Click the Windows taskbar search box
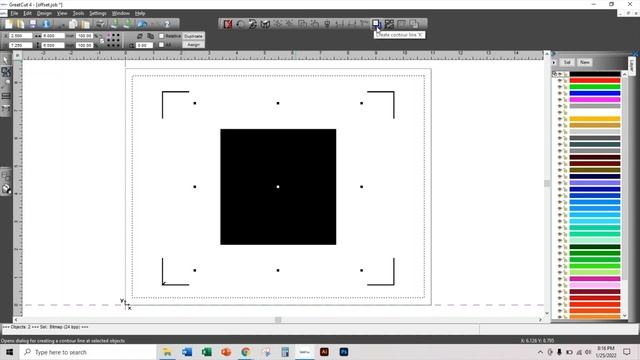 pos(88,352)
